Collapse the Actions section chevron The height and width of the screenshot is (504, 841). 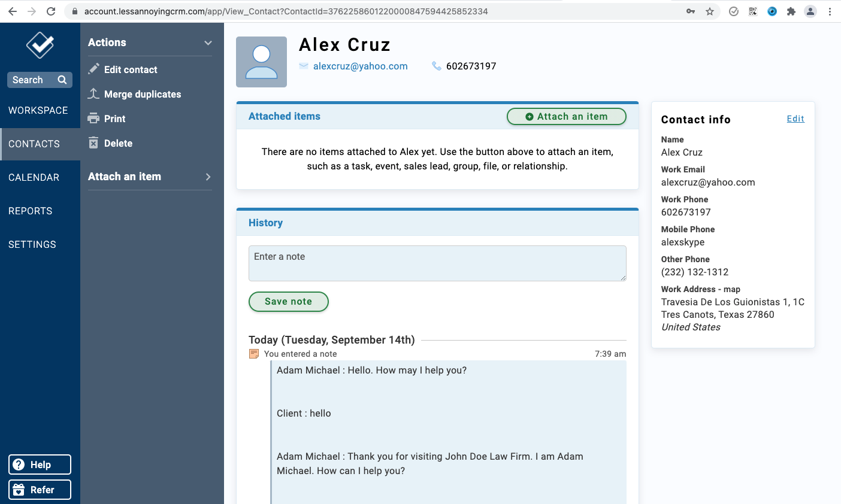208,42
